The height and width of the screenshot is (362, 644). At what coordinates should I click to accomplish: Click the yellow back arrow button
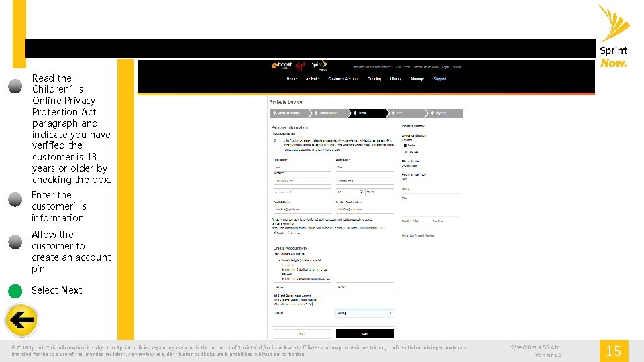click(x=21, y=320)
